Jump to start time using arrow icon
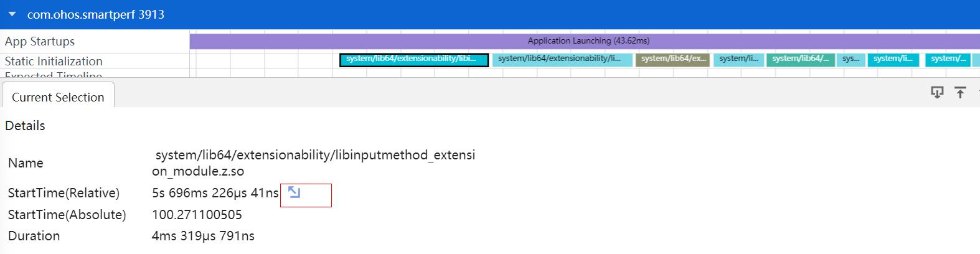Image resolution: width=980 pixels, height=254 pixels. pyautogui.click(x=294, y=192)
